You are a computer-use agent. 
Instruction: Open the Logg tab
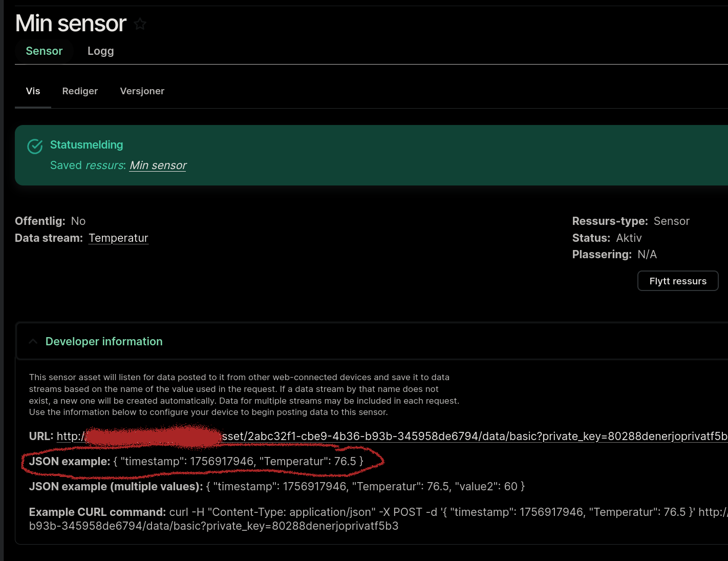[x=100, y=51]
